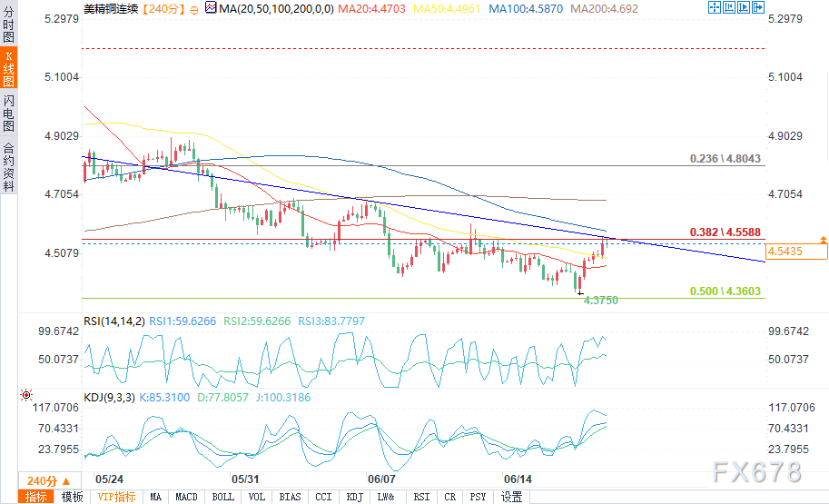Screen dimensions: 829x504
Task: Click the 0.236 \ 4.8043 Fibonacci label
Action: tap(725, 159)
